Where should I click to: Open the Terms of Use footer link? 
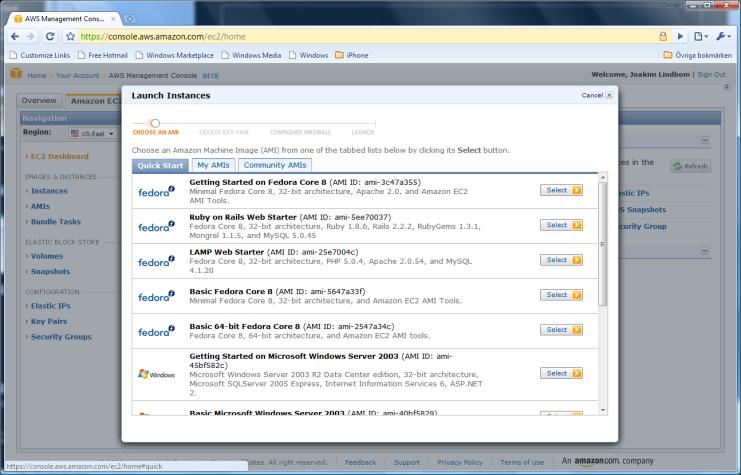pyautogui.click(x=522, y=462)
